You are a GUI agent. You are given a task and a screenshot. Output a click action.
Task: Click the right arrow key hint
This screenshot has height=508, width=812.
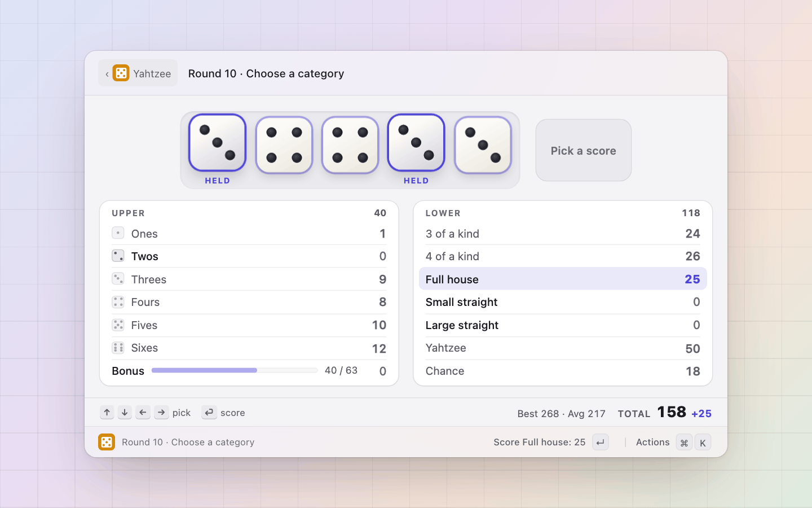pos(161,413)
